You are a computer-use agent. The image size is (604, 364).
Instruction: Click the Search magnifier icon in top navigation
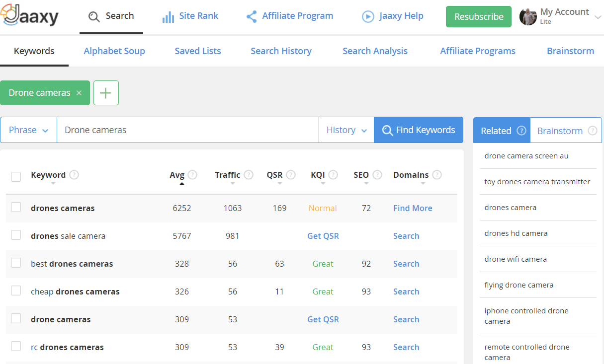point(94,17)
